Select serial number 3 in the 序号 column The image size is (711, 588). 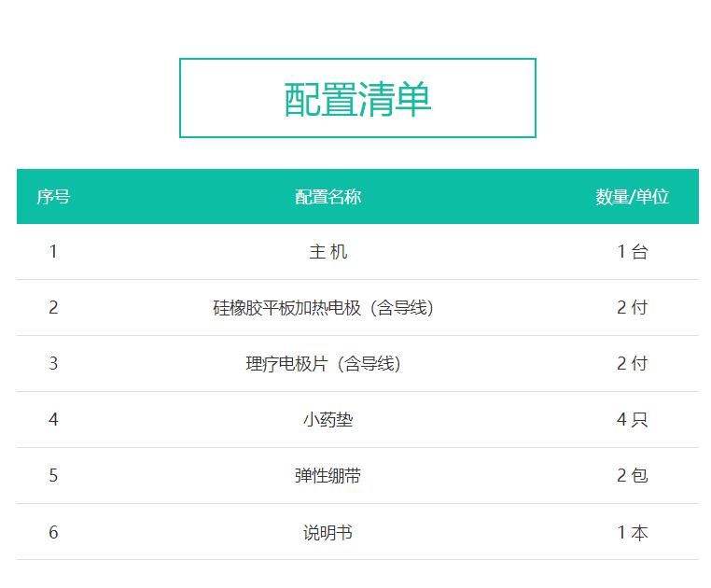pyautogui.click(x=53, y=364)
